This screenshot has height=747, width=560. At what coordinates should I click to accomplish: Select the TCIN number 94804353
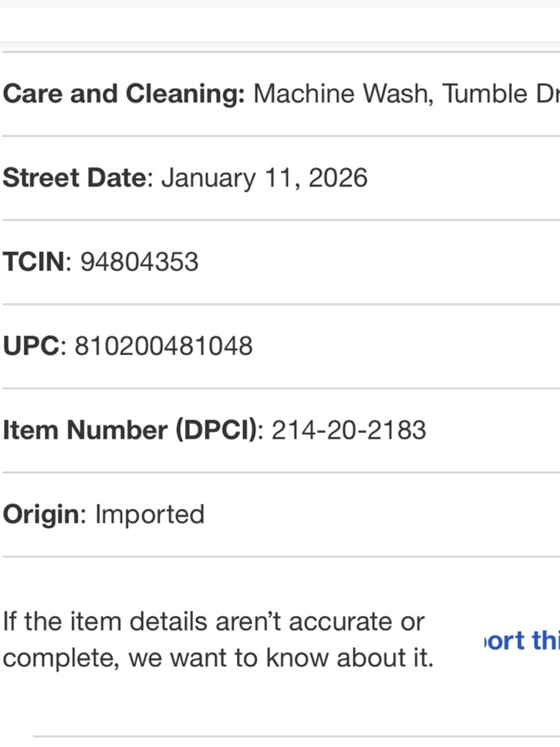coord(139,262)
